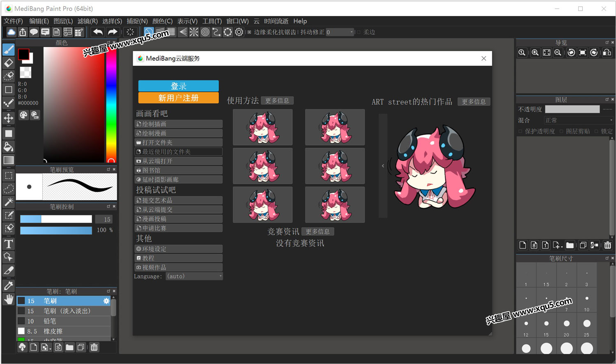The width and height of the screenshot is (616, 364).
Task: Select the rectangular Select tool
Action: click(9, 176)
